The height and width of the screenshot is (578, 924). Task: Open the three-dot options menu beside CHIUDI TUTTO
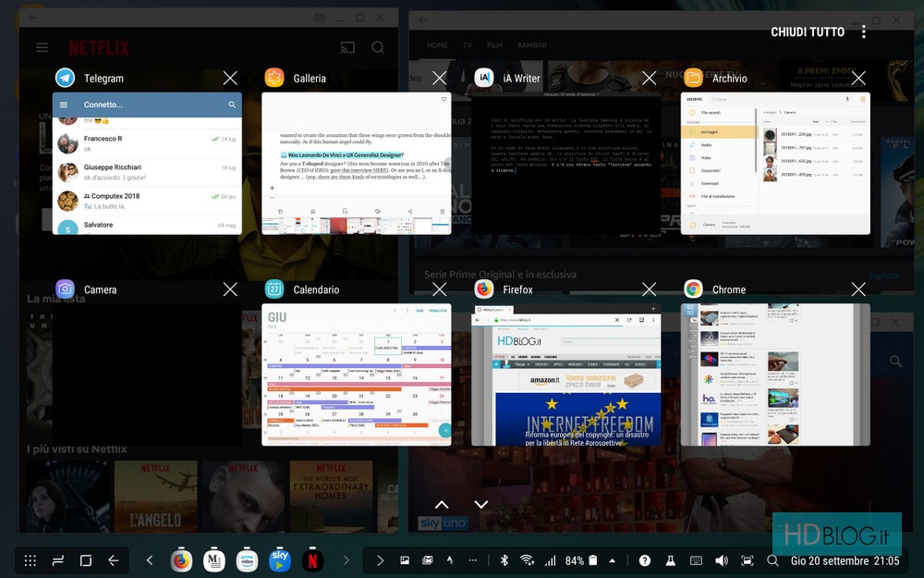(x=863, y=31)
